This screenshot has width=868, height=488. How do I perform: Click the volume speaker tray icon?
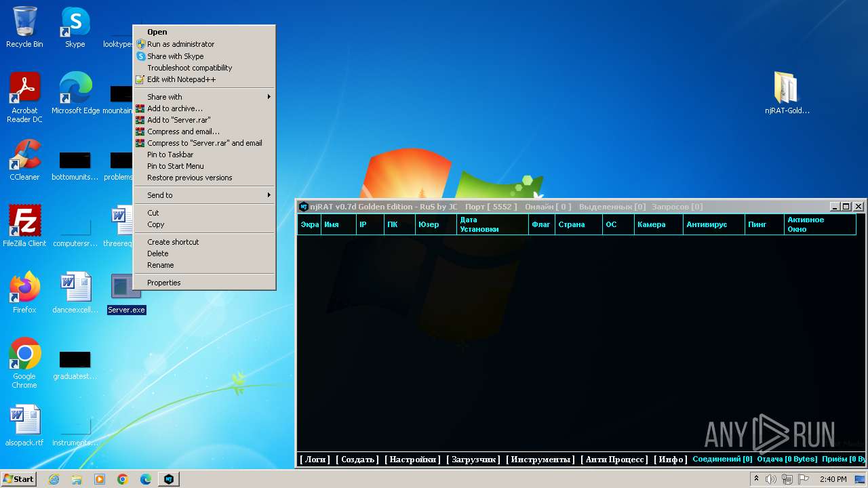[x=771, y=479]
